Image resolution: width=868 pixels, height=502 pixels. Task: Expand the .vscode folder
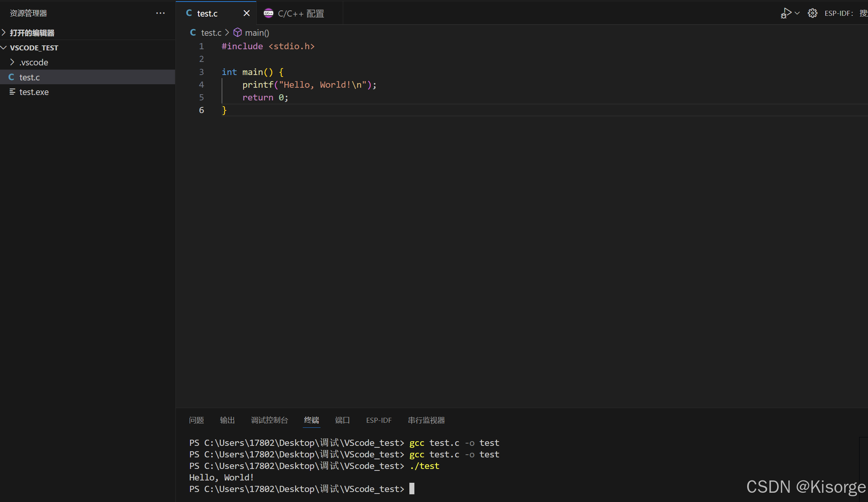pyautogui.click(x=87, y=62)
